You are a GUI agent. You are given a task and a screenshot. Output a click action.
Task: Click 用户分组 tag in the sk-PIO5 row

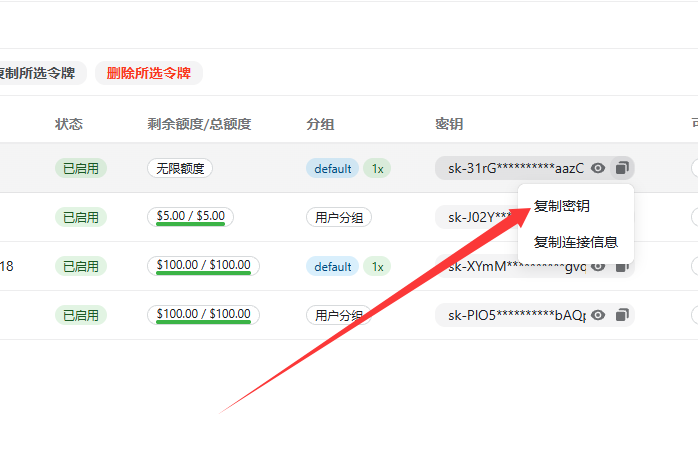[x=339, y=315]
